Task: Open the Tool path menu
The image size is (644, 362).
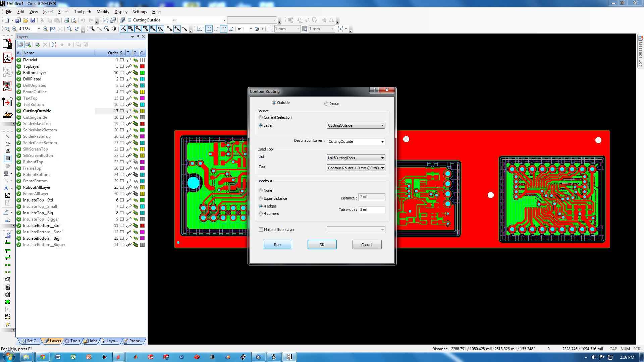Action: click(x=83, y=11)
